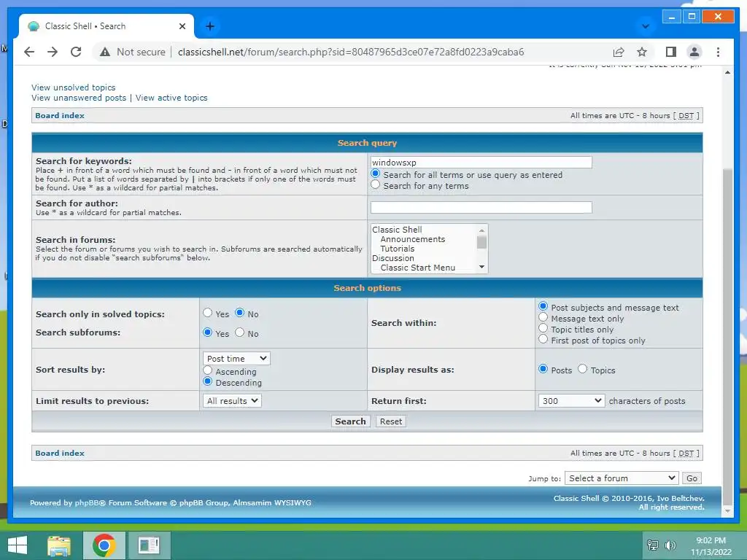Viewport: 747px width, 560px height.
Task: Click the Reset button
Action: [391, 421]
